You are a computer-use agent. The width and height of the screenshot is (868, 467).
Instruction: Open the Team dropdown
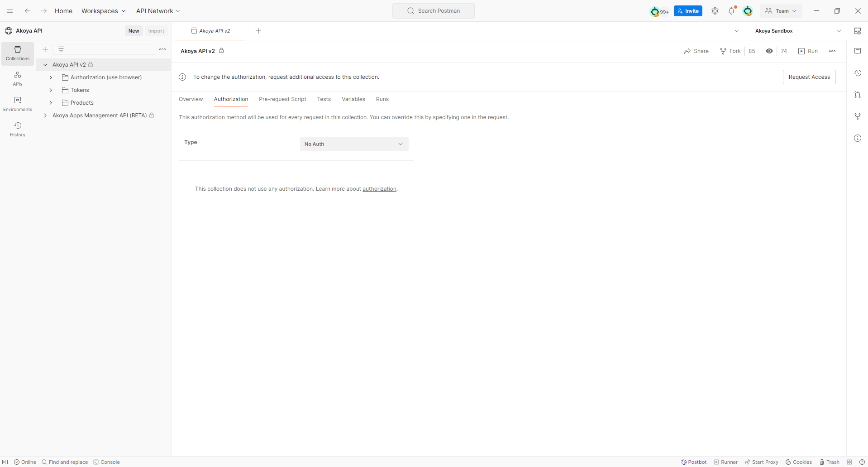point(781,11)
